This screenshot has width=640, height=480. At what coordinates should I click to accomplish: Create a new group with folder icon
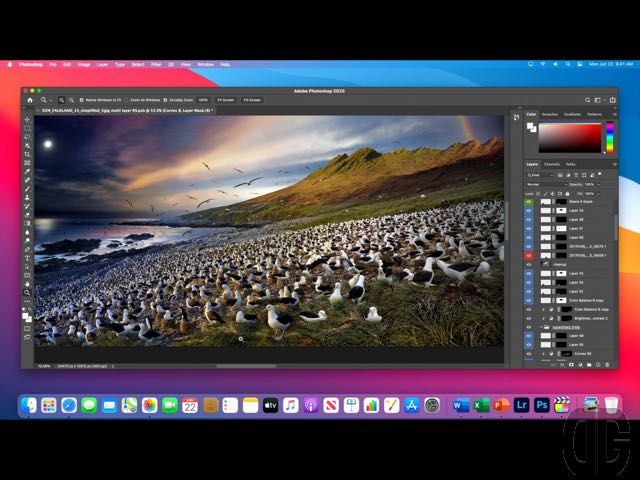click(589, 364)
